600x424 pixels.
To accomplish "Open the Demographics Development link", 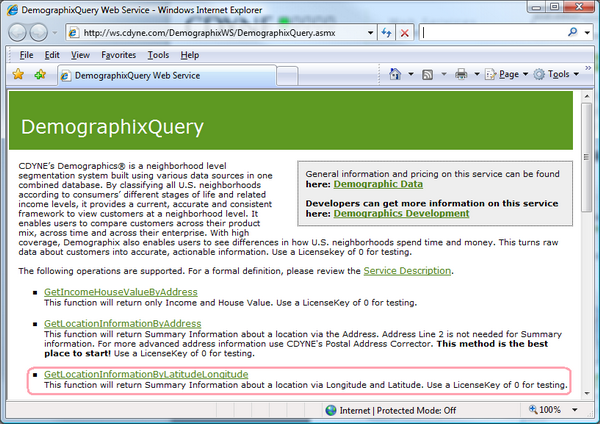I will [401, 213].
